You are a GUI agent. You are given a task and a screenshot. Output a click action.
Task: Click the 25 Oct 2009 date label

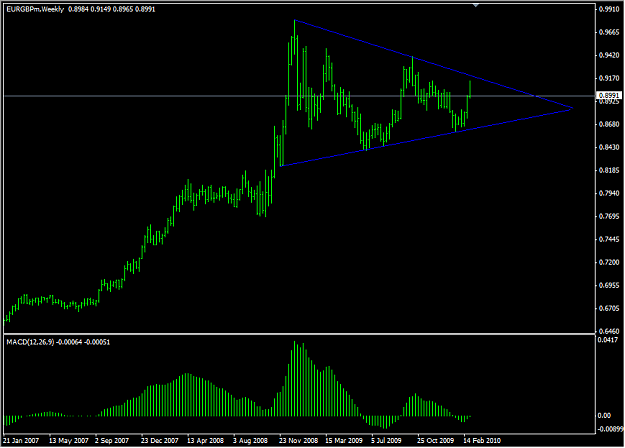435,440
